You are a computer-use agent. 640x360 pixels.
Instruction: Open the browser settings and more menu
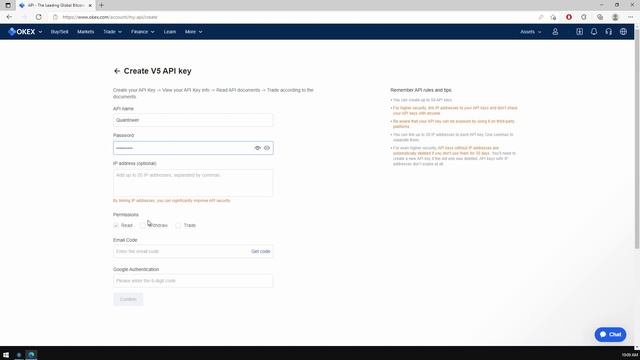(631, 17)
